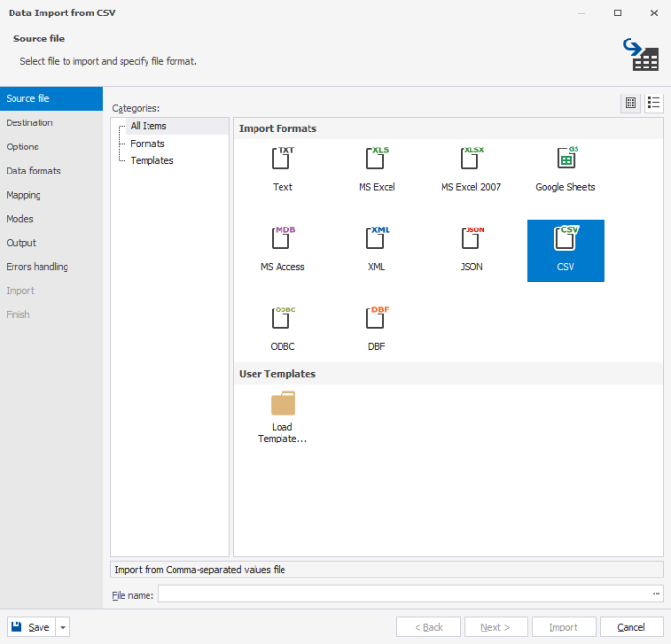Click into the File name input field

(x=403, y=594)
